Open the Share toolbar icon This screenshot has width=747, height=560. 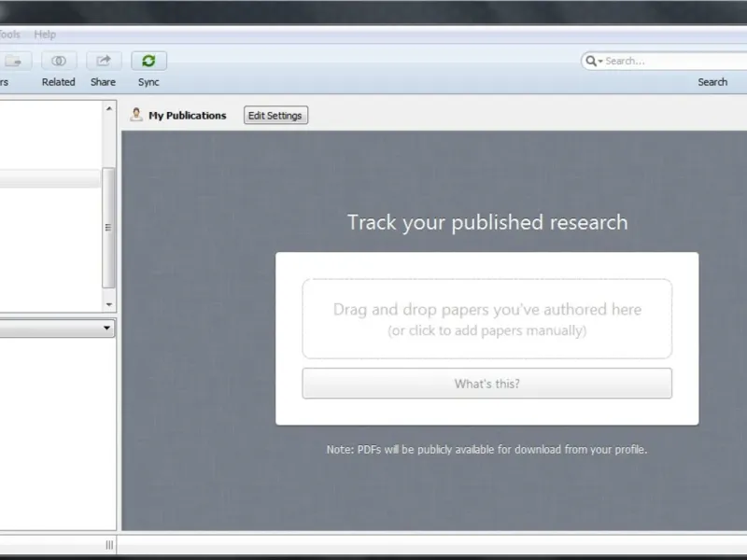tap(104, 61)
